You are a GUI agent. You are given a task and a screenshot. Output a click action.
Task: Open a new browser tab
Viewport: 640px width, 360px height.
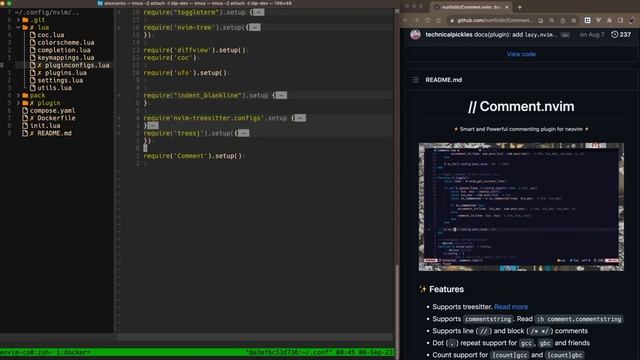point(520,7)
